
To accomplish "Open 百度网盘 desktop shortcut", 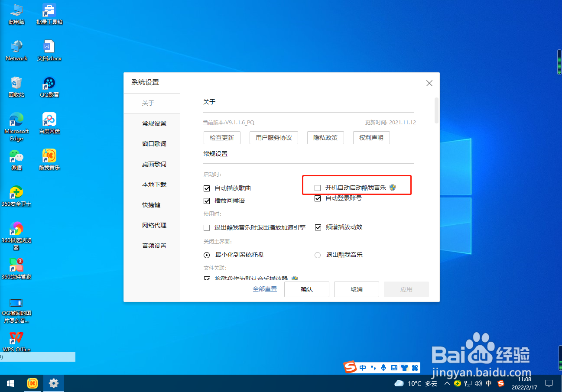I will coord(49,123).
